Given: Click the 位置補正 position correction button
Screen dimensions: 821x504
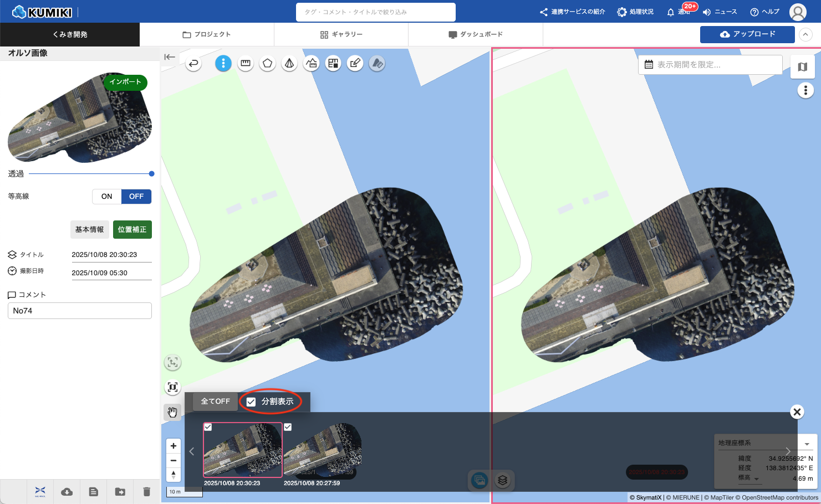Looking at the screenshot, I should 132,229.
